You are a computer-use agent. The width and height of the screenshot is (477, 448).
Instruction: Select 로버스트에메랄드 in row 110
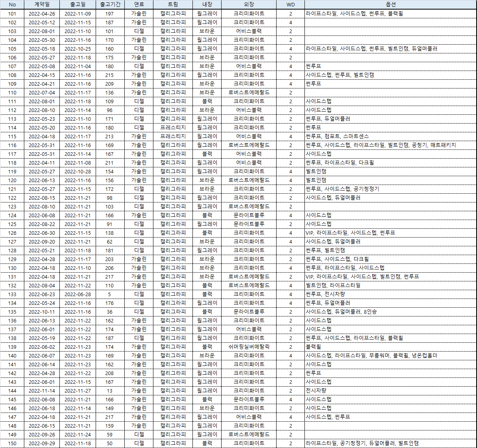coord(249,92)
